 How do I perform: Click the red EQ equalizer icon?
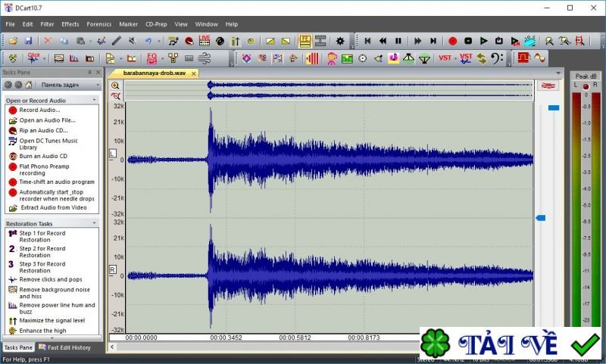pos(151,58)
